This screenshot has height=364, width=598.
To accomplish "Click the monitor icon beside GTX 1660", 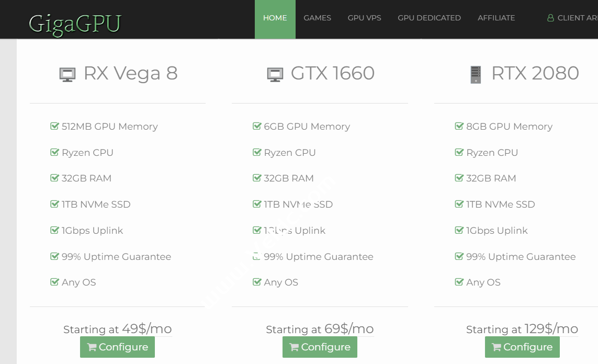I will [275, 74].
